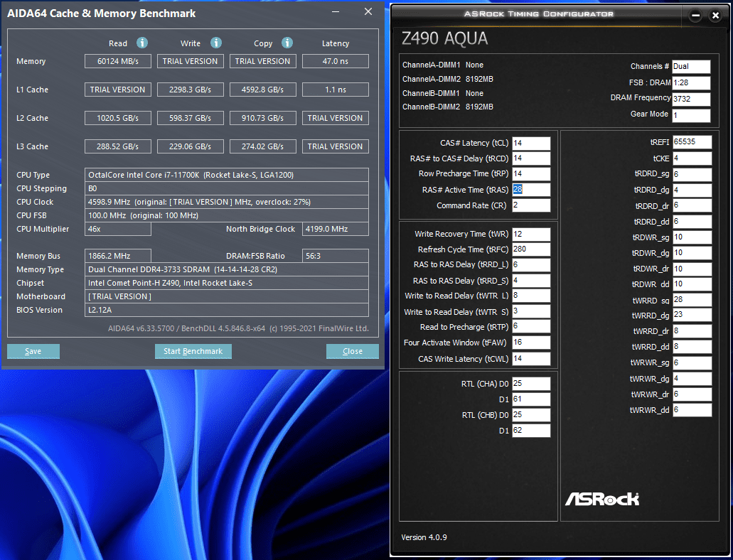Click the tWTR_L Write to Read Delay field

click(x=531, y=296)
